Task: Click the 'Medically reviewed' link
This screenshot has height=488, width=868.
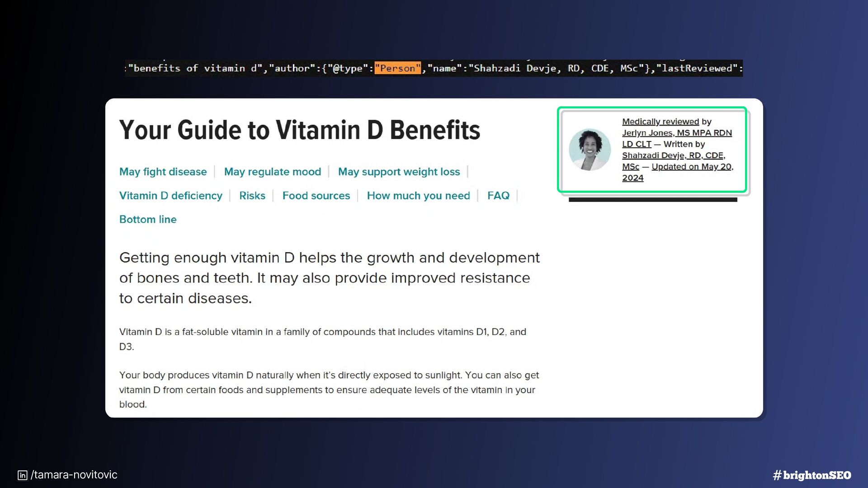Action: [x=660, y=122]
